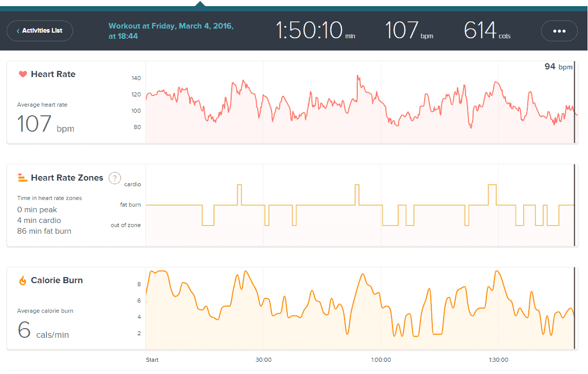Screen dimensions: 588x374
Task: Select the 1:00:00 time axis marker
Action: [x=381, y=360]
